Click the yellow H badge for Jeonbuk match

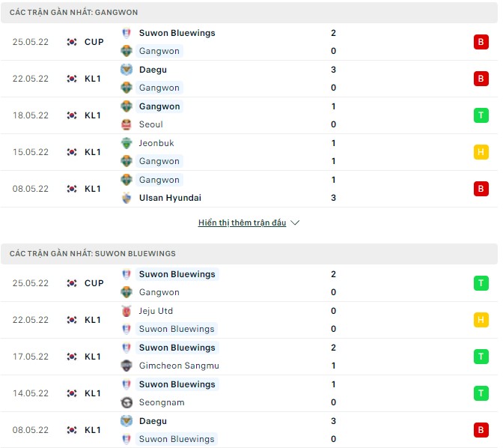[x=481, y=152]
